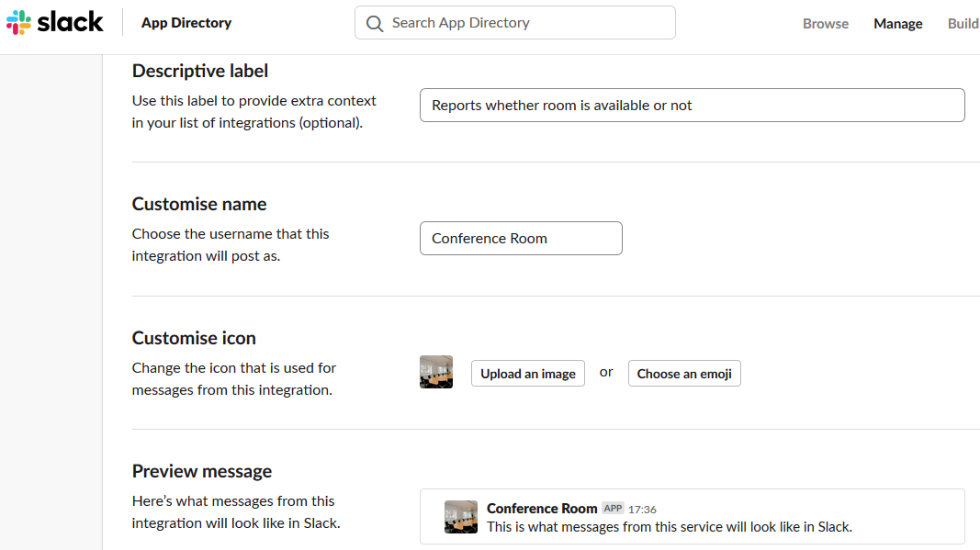The width and height of the screenshot is (980, 550).
Task: Click the 17:36 timestamp in preview
Action: [x=642, y=510]
